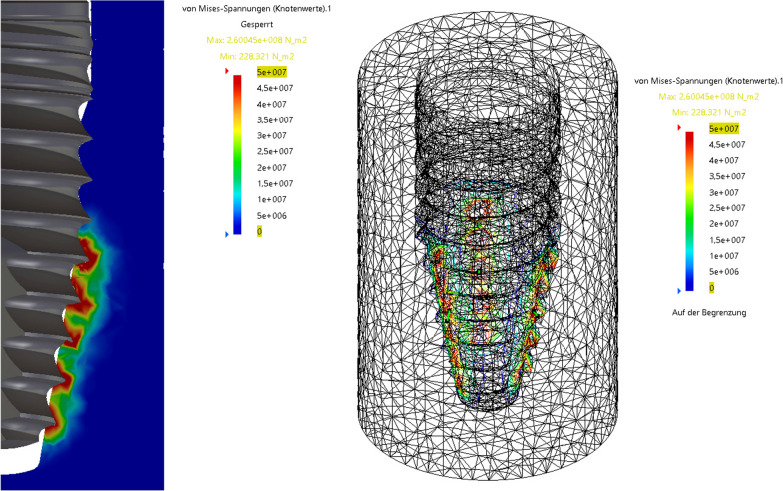Click Max: 2,60045e+008 N_m2 in Auf der Begrenzung legend
The width and height of the screenshot is (783, 491).
pyautogui.click(x=709, y=96)
